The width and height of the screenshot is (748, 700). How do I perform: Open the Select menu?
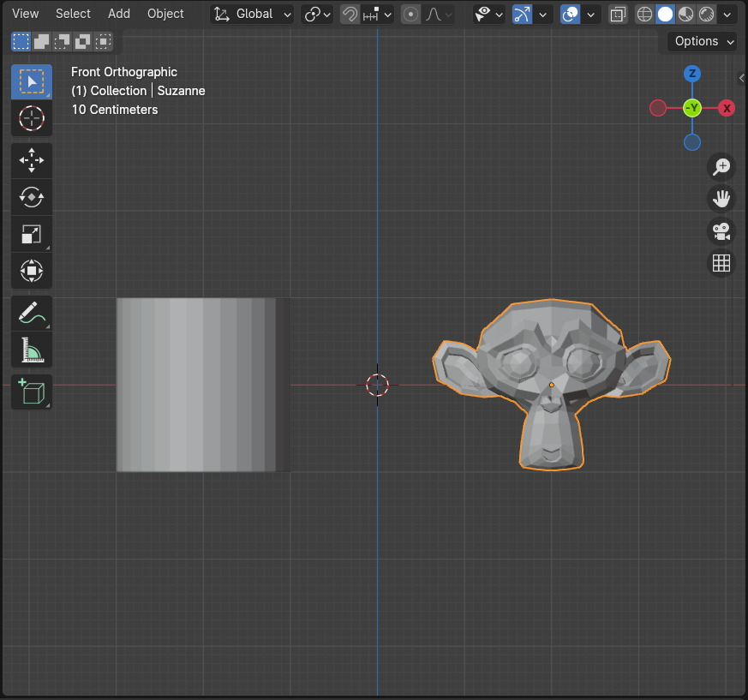pyautogui.click(x=73, y=14)
